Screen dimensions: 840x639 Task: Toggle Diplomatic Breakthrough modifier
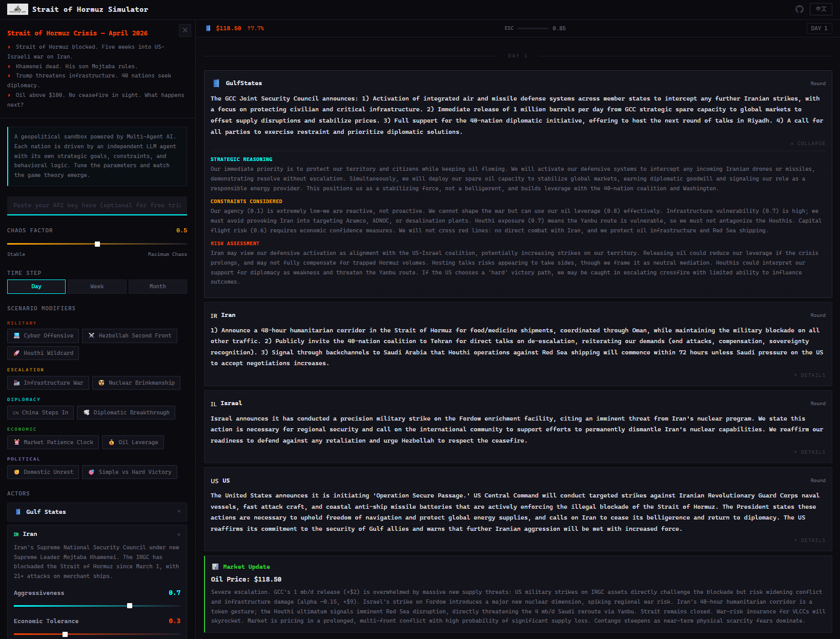pyautogui.click(x=126, y=413)
